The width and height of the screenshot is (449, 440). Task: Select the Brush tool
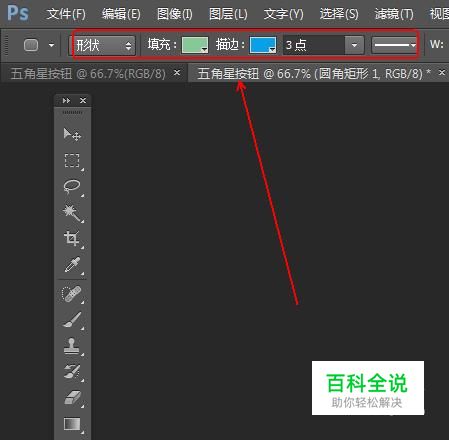(x=72, y=320)
